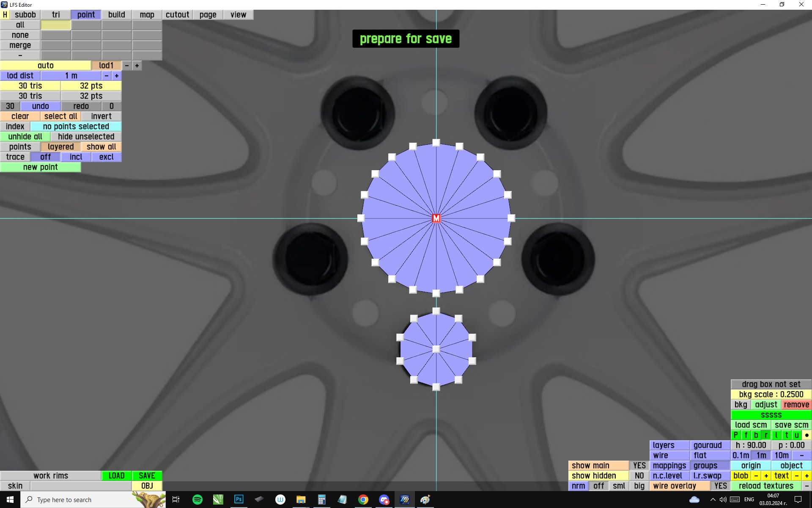Screen dimensions: 812x508
Task: Click the P view shortcut button
Action: [735, 435]
